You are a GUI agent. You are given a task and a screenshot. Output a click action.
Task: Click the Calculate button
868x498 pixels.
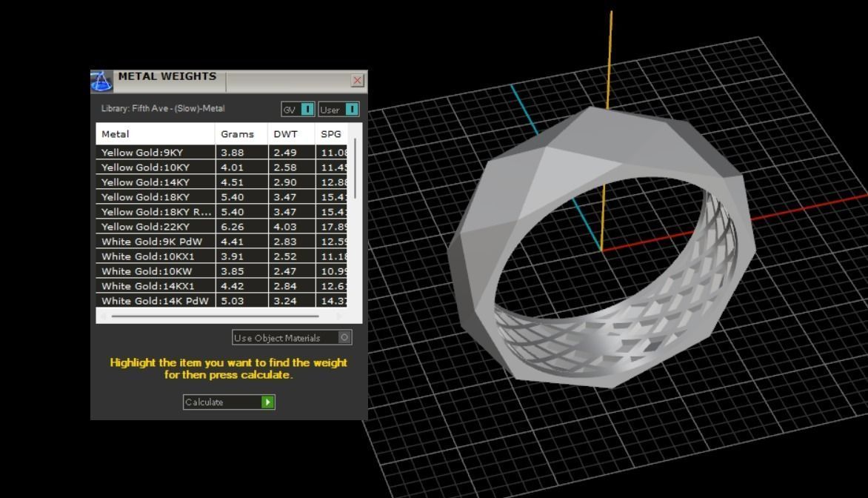coord(229,402)
